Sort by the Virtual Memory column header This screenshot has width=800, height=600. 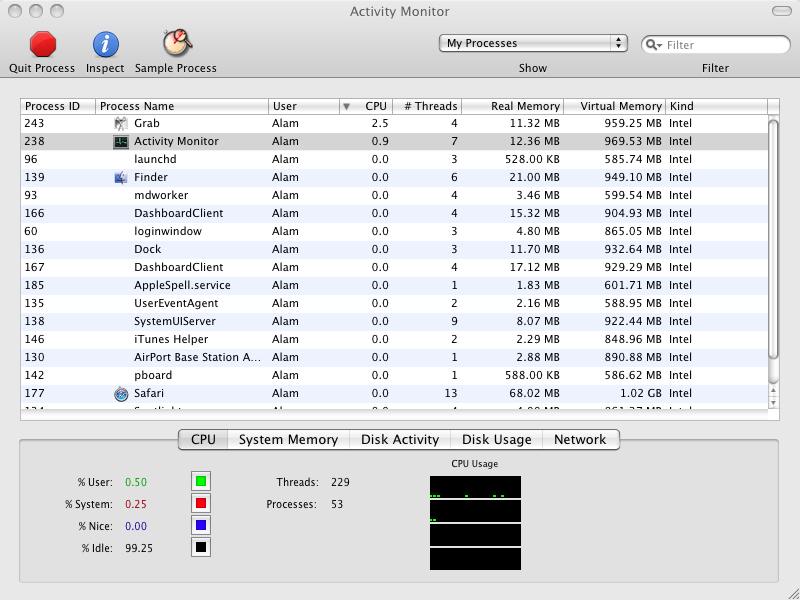pos(615,106)
